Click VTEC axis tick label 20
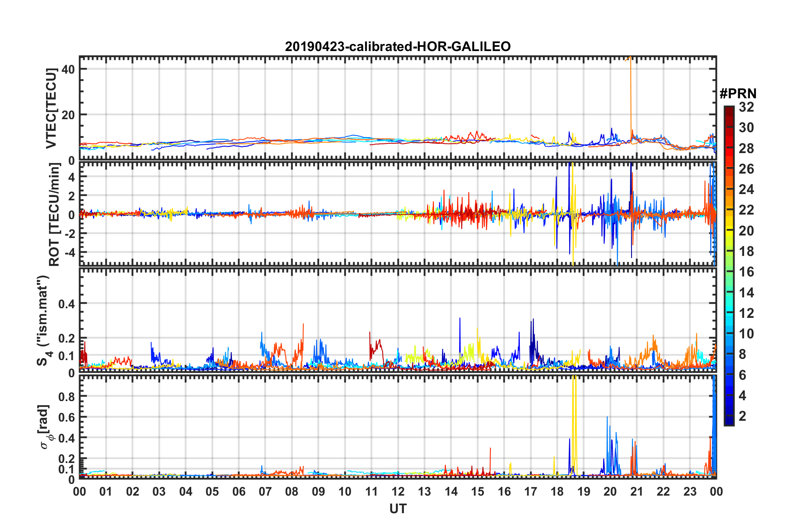The width and height of the screenshot is (796, 532). point(68,115)
